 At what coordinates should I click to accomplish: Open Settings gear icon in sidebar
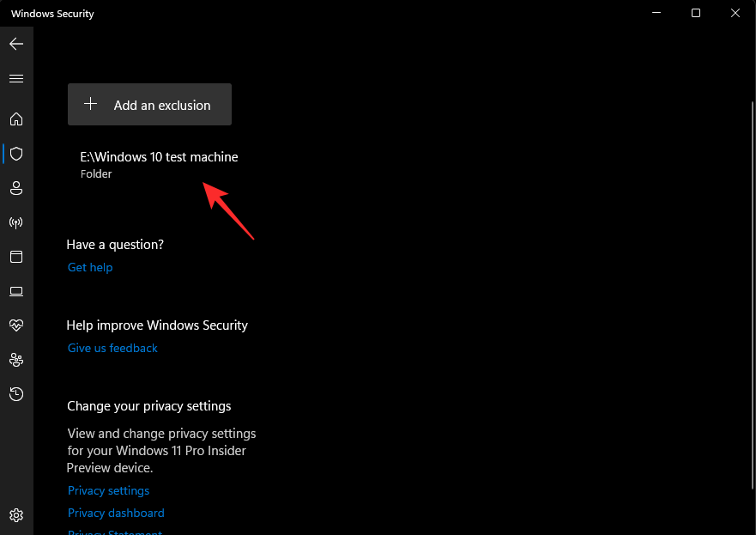click(x=16, y=515)
